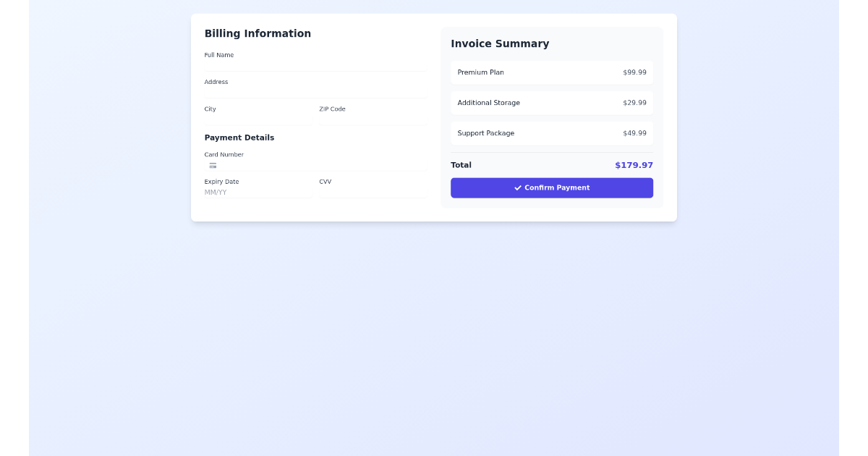The width and height of the screenshot is (868, 456).
Task: Click the Billing Information heading
Action: (258, 33)
